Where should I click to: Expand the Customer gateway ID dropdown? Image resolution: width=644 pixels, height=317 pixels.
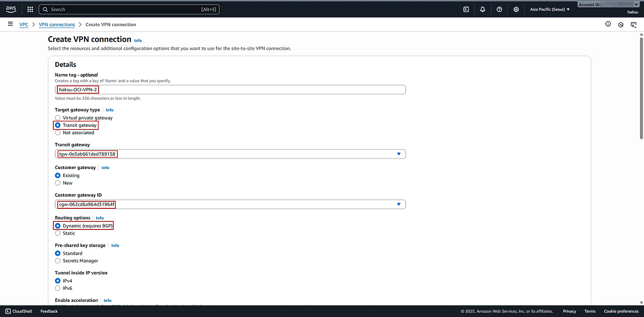coord(398,204)
